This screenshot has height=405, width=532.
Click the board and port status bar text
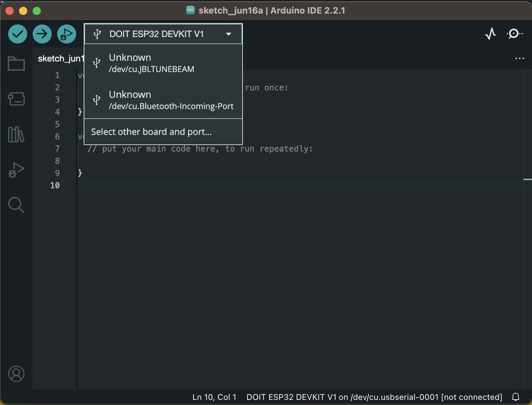[x=374, y=397]
